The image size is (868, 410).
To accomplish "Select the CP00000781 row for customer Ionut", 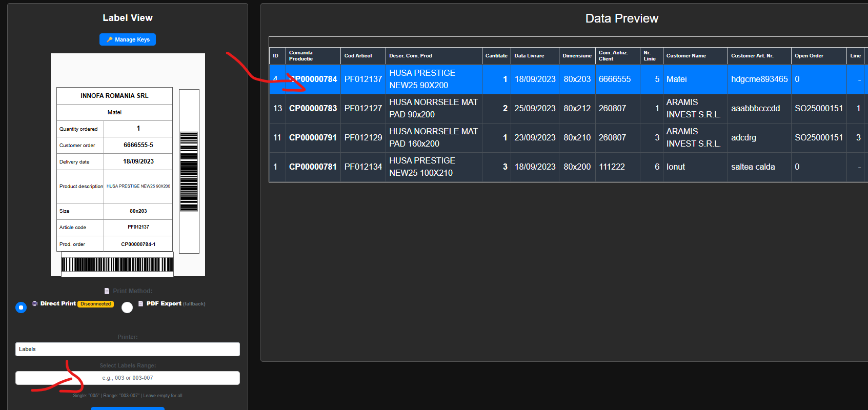I will coord(313,167).
